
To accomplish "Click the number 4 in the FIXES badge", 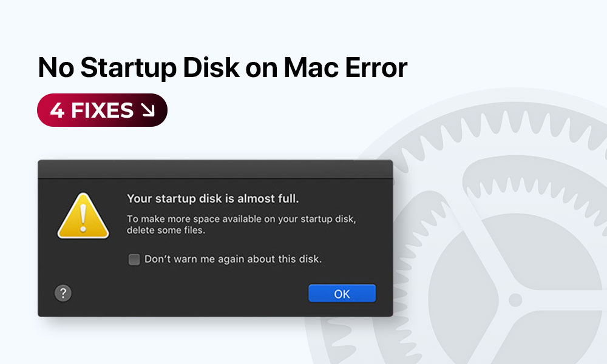I will click(57, 110).
